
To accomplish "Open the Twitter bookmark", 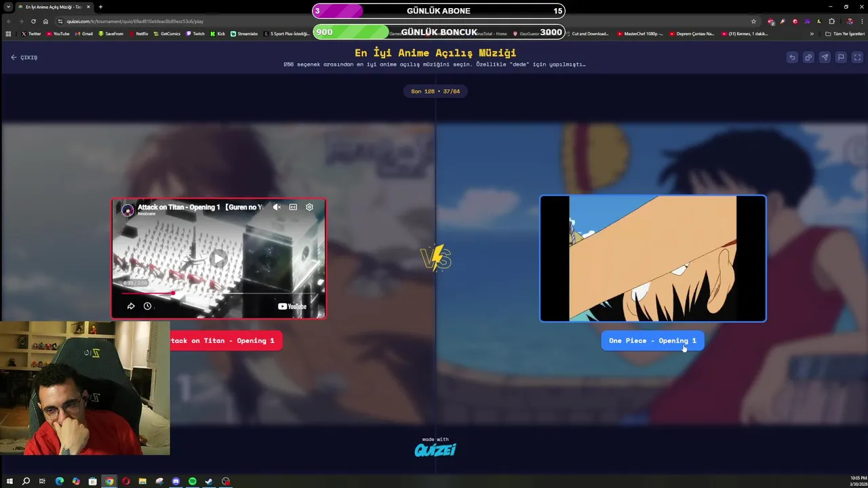I will coord(31,34).
